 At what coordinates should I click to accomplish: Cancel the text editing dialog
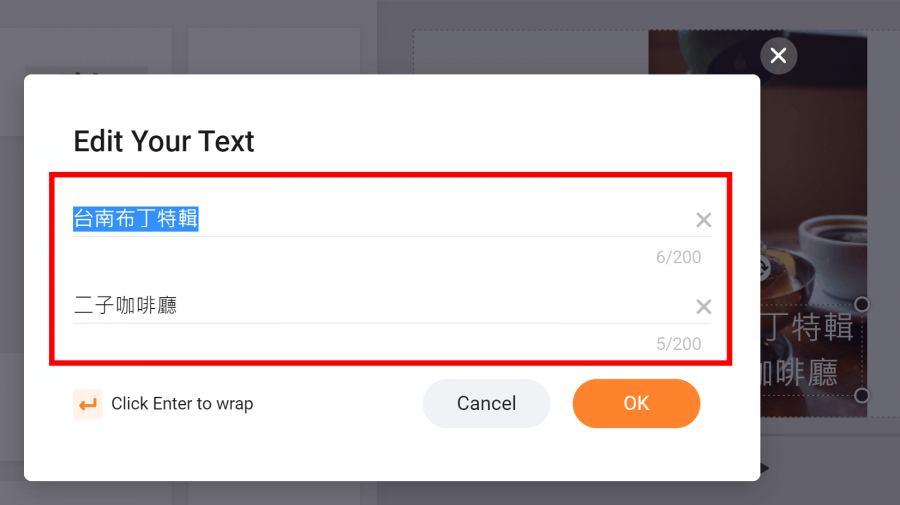point(486,403)
